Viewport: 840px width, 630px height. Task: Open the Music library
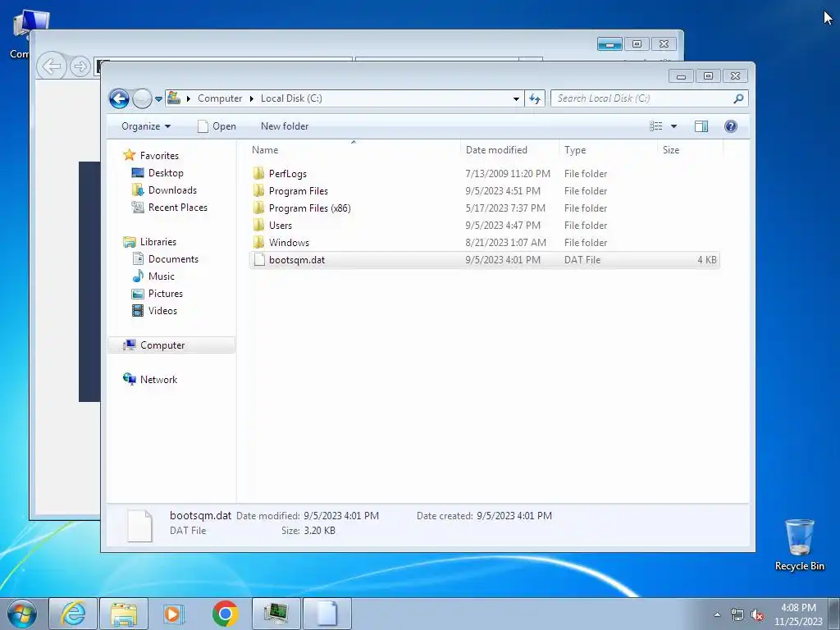(162, 276)
